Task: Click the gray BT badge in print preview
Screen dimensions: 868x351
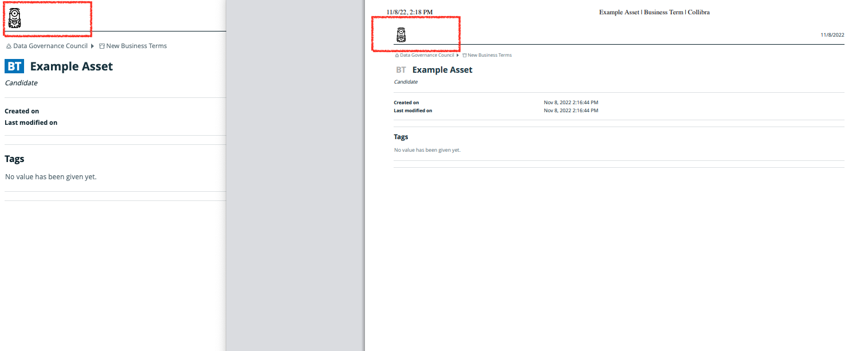Action: (x=401, y=70)
